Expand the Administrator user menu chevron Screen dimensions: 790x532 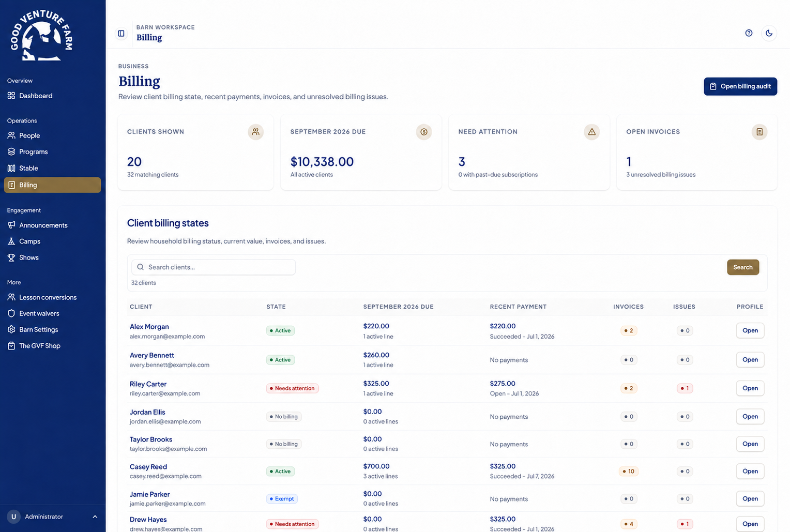point(95,516)
